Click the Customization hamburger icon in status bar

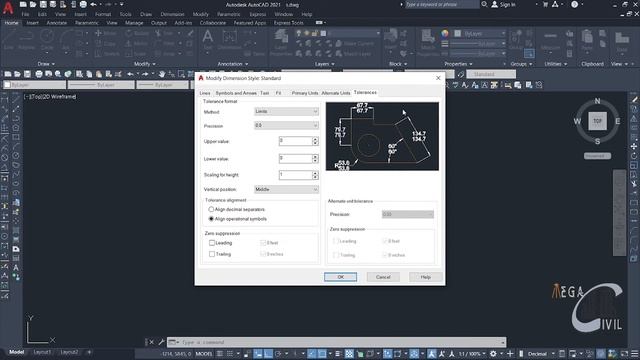(x=635, y=353)
